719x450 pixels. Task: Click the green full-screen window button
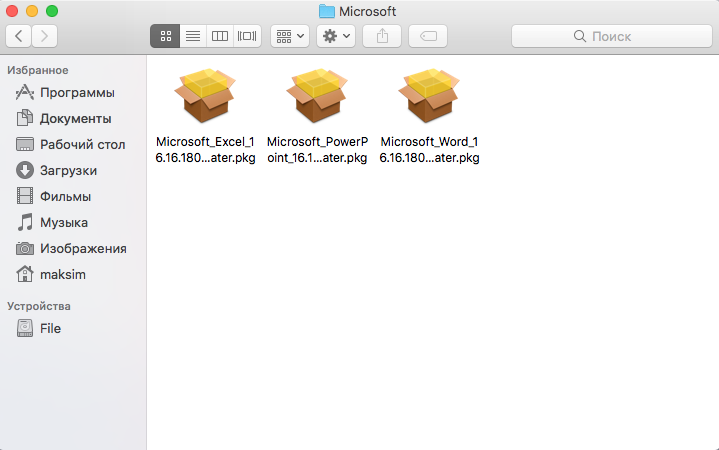coord(52,11)
